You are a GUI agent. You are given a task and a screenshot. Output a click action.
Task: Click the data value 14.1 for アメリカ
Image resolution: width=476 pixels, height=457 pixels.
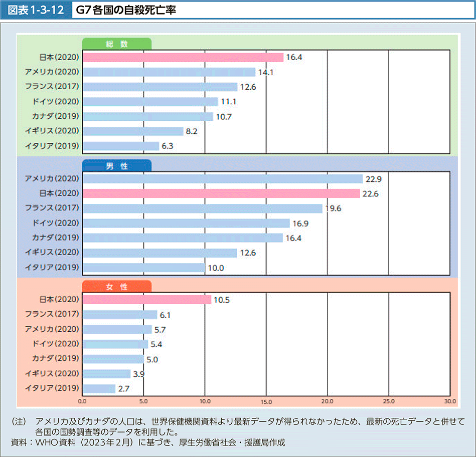pos(265,72)
